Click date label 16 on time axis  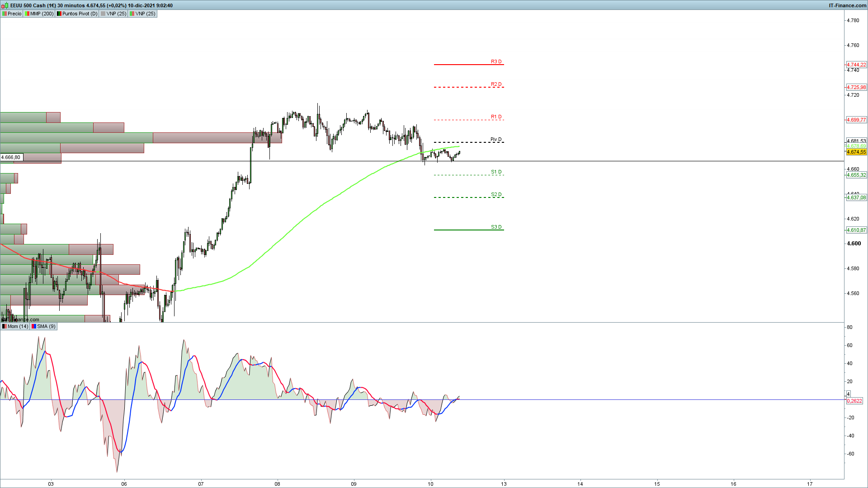tap(734, 484)
